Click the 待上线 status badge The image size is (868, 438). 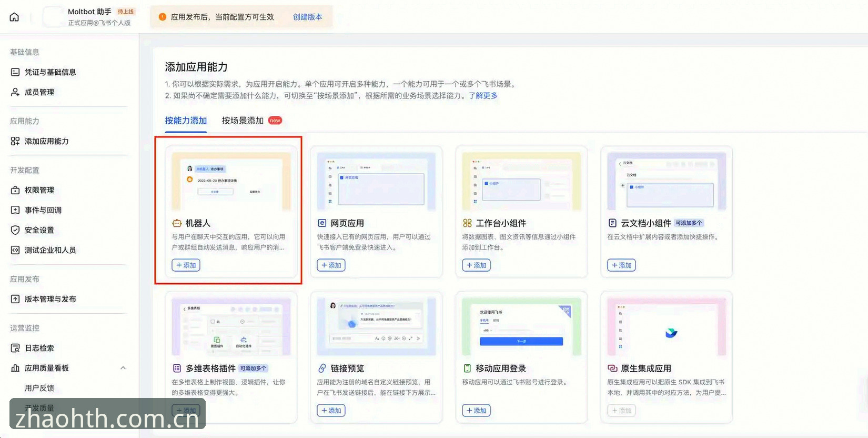(x=125, y=12)
